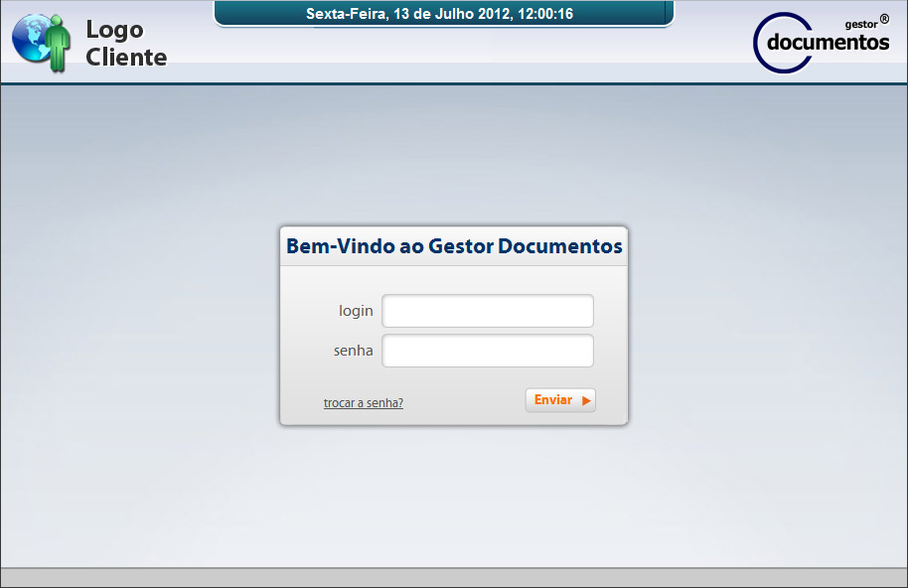Focus the senha password field
This screenshot has height=588, width=908.
(x=488, y=351)
